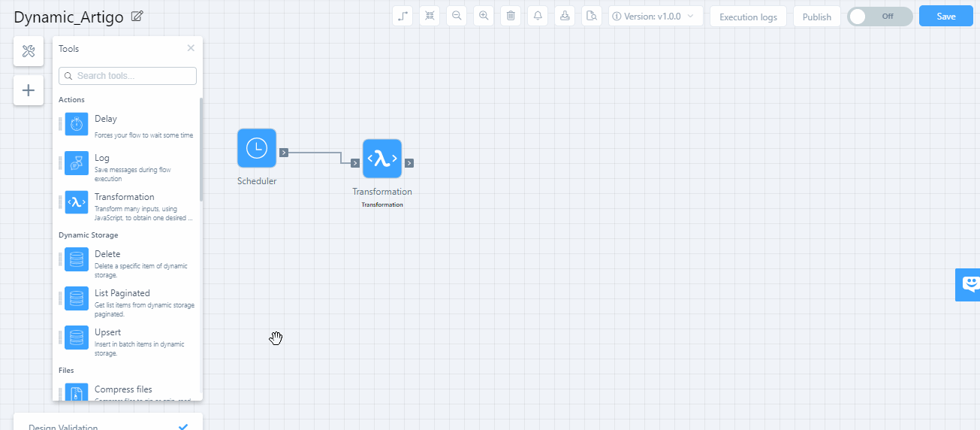980x430 pixels.
Task: Edit the Dynamic_Artigo name pencil icon
Action: click(x=137, y=17)
